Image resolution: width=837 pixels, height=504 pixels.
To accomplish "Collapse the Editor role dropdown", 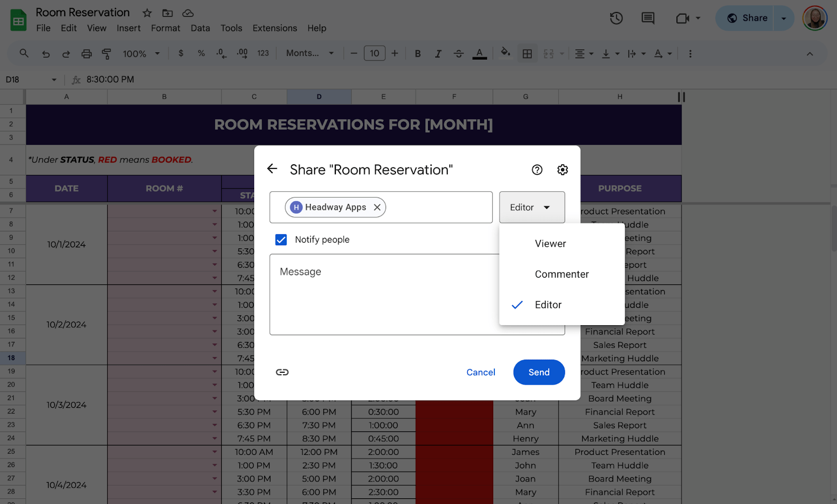I will [x=531, y=208].
